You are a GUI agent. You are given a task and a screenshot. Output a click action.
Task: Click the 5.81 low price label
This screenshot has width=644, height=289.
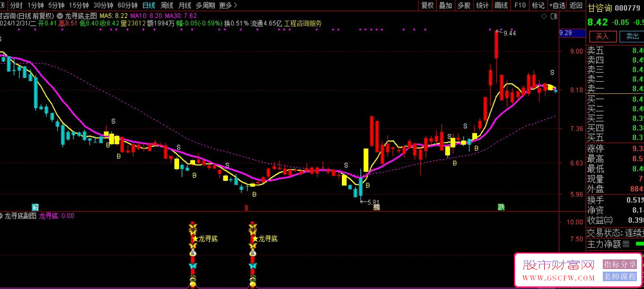[373, 202]
